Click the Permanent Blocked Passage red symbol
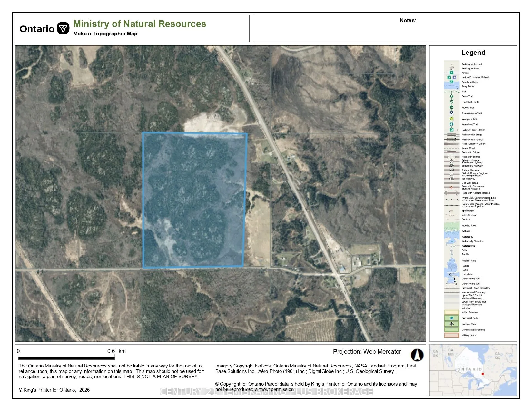Viewport: 532px width, 411px height. (452, 187)
